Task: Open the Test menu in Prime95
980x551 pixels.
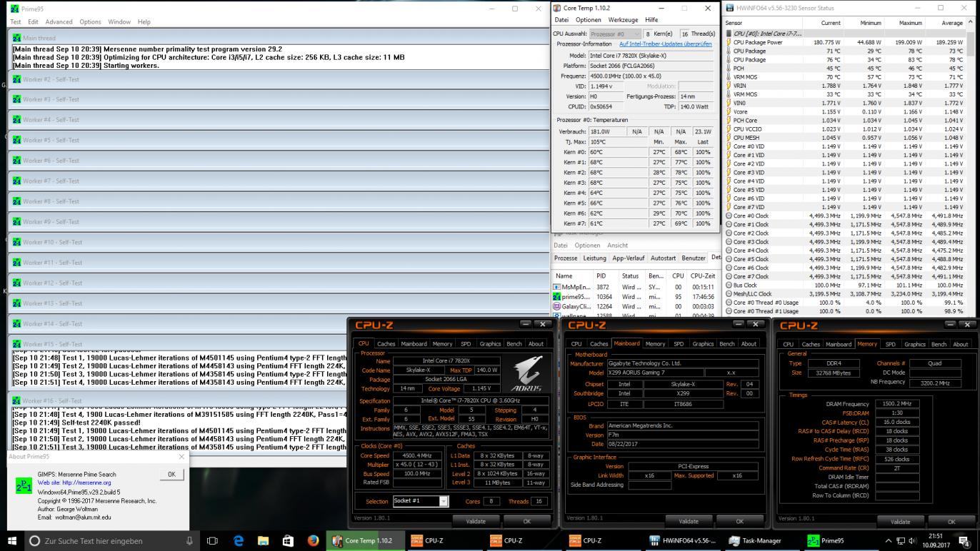Action: click(x=15, y=21)
